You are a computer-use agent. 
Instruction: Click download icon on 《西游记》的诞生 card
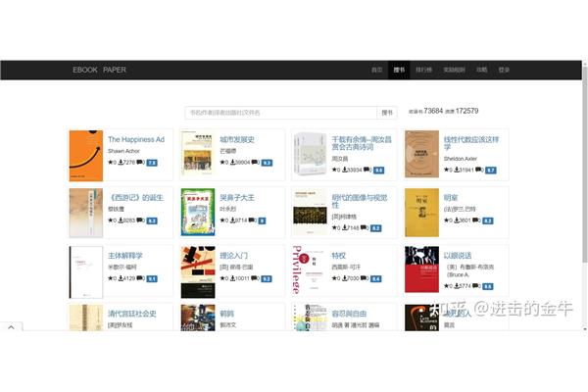pyautogui.click(x=121, y=220)
